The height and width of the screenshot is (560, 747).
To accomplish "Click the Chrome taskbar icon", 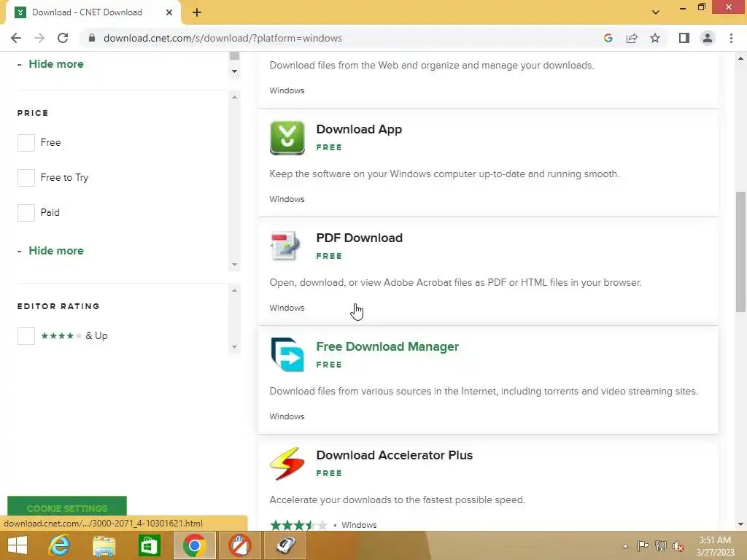I will [x=194, y=545].
